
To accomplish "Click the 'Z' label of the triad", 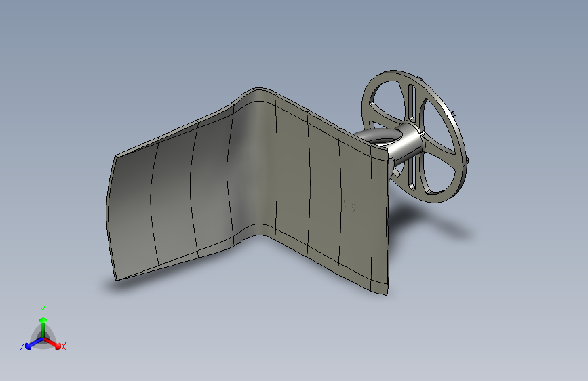I will coord(22,346).
